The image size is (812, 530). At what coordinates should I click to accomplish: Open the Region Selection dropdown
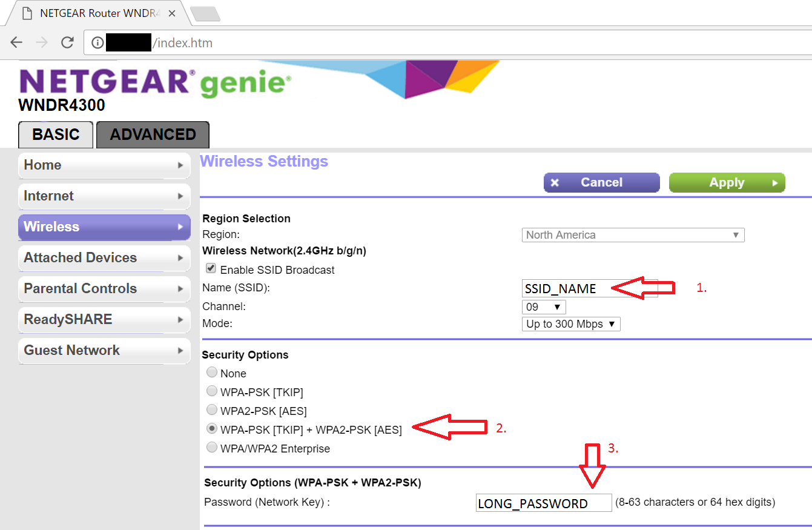point(633,234)
